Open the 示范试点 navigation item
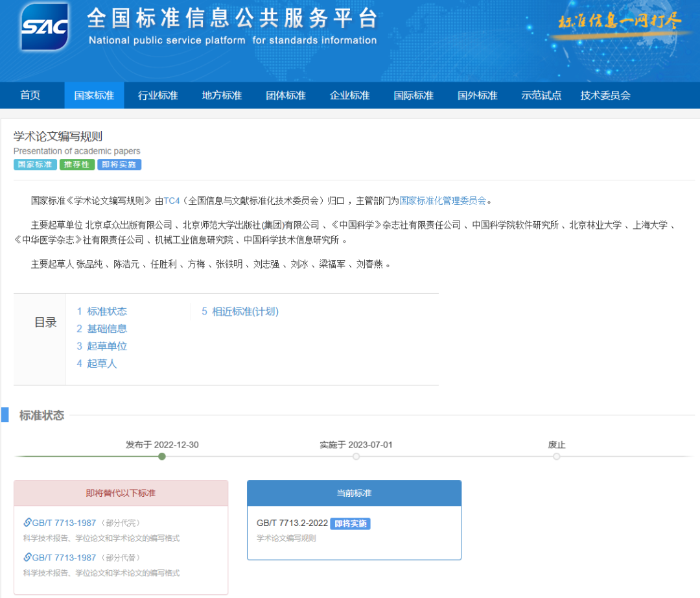 pyautogui.click(x=541, y=95)
